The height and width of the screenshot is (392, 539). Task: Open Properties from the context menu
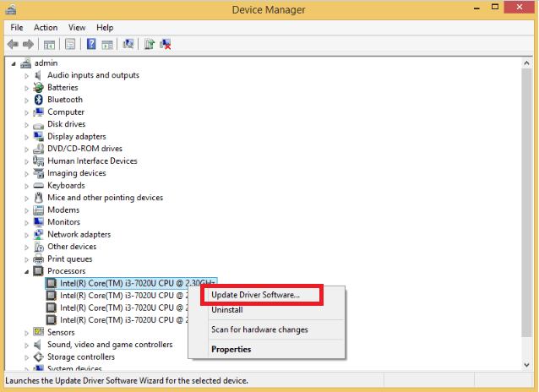point(266,349)
